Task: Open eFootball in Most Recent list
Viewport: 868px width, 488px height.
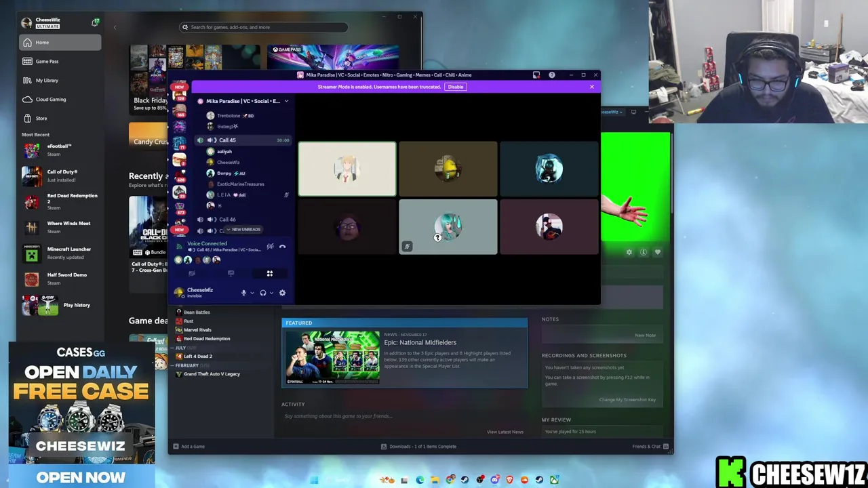Action: [60, 150]
